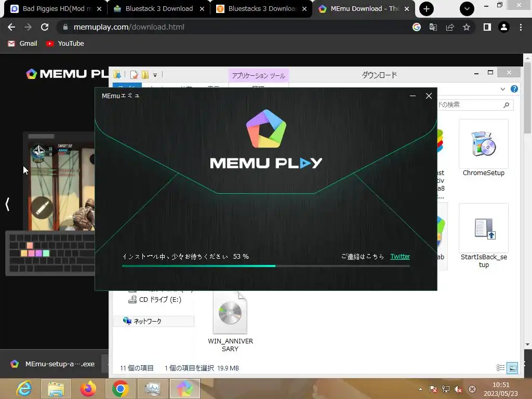Image resolution: width=532 pixels, height=399 pixels.
Task: Click properties icon in Explorer quick toolbar
Action: (134, 75)
